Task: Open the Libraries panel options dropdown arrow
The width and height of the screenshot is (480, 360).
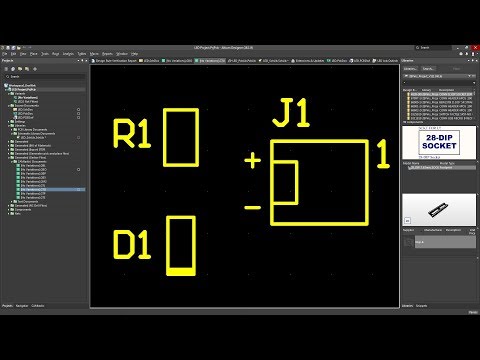Action: point(469,61)
